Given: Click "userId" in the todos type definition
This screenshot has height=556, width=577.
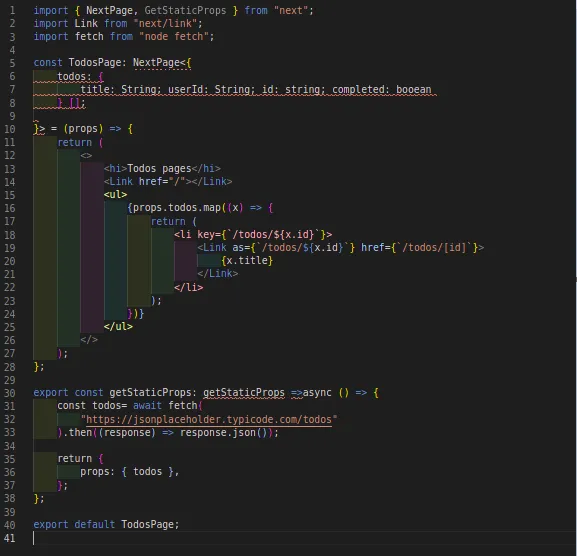Looking at the screenshot, I should (185, 89).
